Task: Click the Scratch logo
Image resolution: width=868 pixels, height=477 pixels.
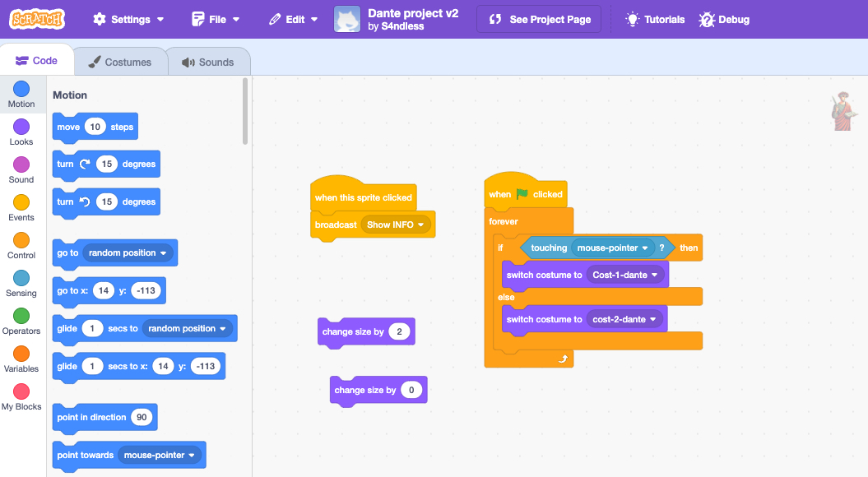Action: (38, 19)
